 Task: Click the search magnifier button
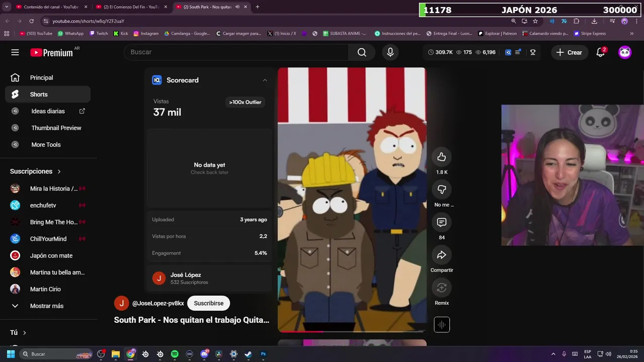[x=362, y=52]
